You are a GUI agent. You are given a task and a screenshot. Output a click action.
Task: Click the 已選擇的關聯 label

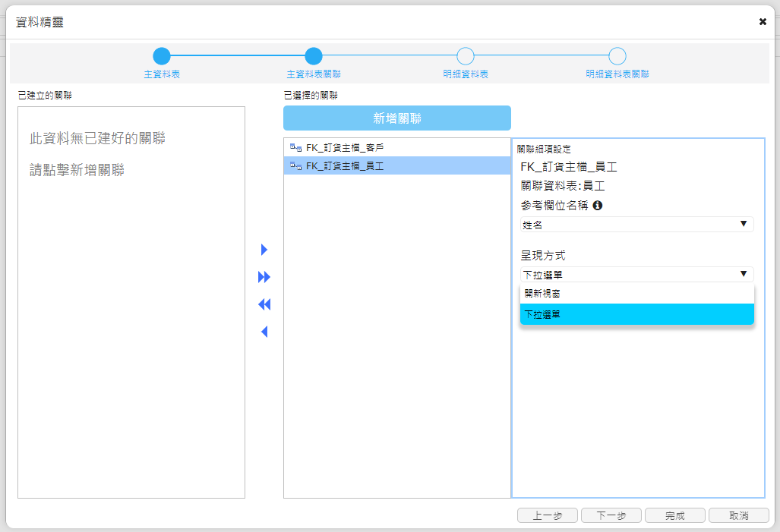pos(311,96)
